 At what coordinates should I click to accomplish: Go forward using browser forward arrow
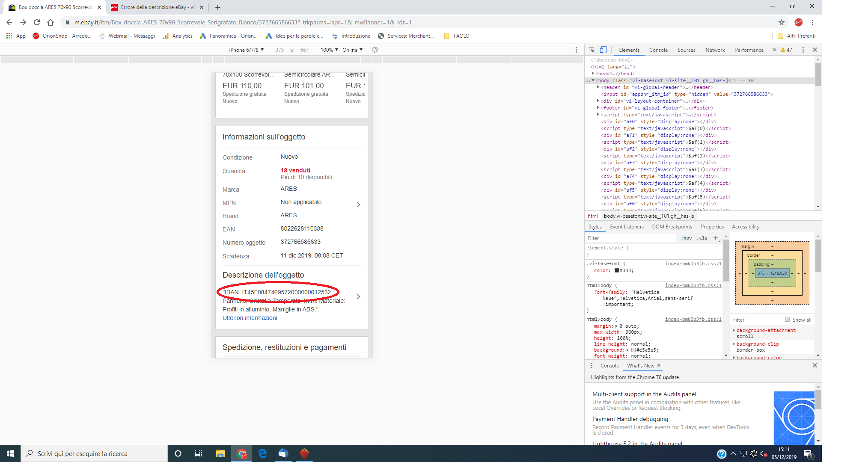coord(23,22)
